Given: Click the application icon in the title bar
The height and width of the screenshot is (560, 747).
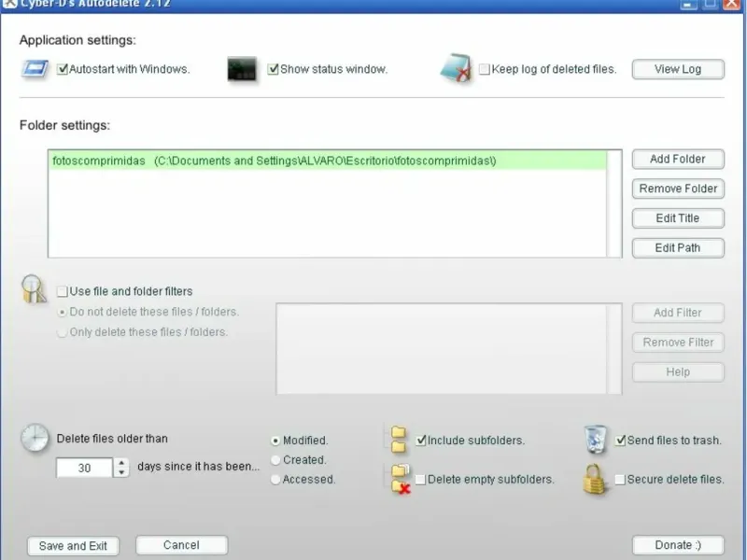Looking at the screenshot, I should pos(9,4).
